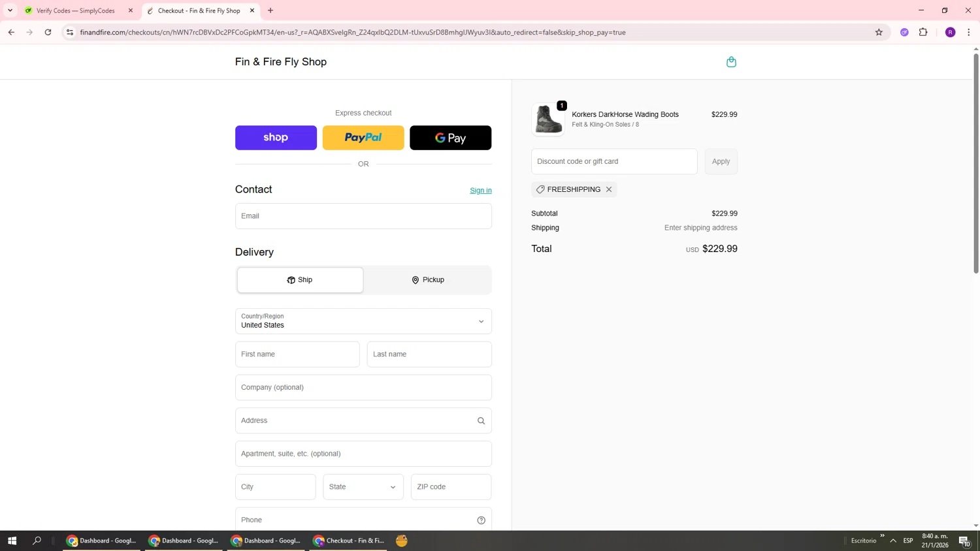Click the Korkers DarkHorse Wading Boots title

pyautogui.click(x=625, y=114)
